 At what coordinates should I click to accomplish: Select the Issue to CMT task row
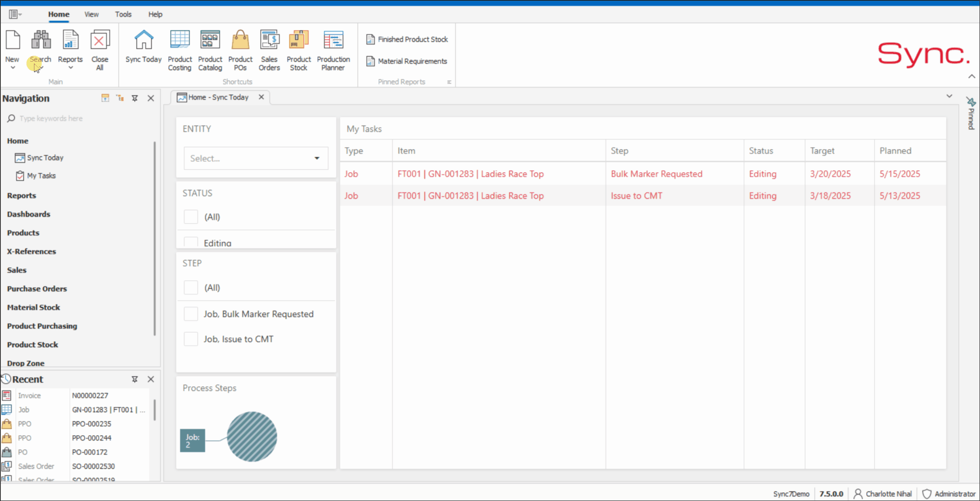(643, 195)
